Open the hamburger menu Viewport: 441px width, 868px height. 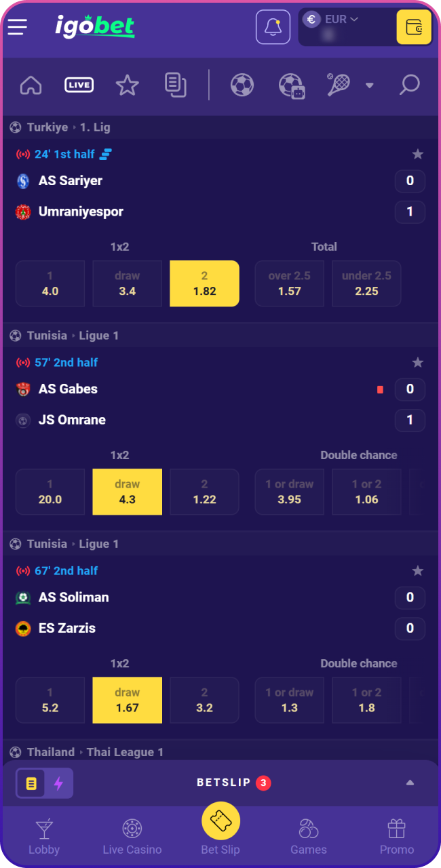[x=18, y=27]
